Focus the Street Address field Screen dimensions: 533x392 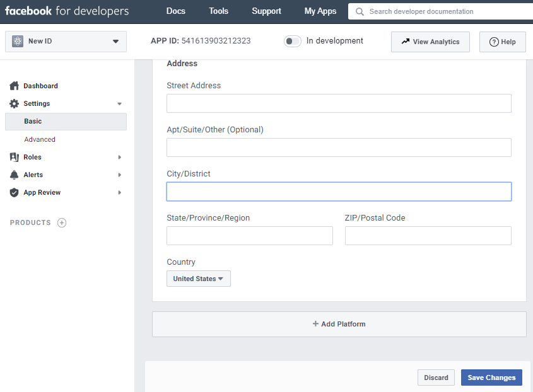tap(339, 103)
